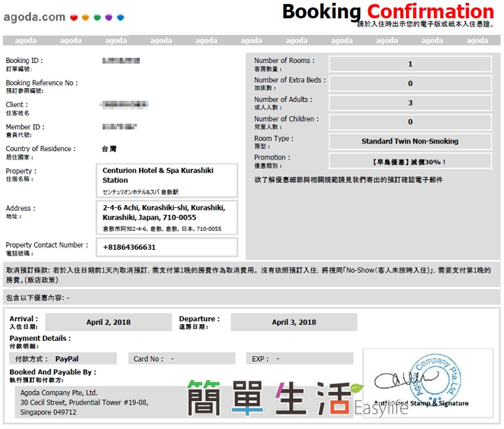
Task: Click the Japanese hotel name センチュリオンホテル
Action: pyautogui.click(x=141, y=192)
